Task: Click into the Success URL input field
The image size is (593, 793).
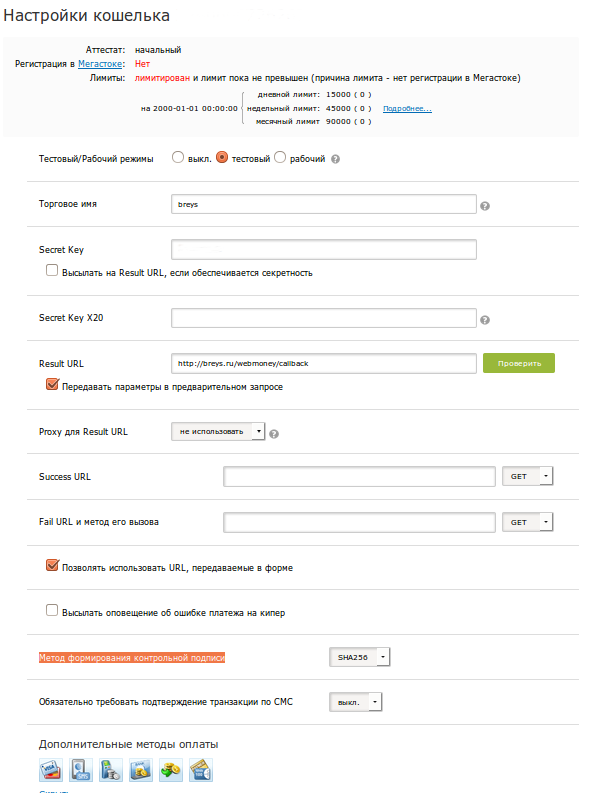Action: [359, 476]
